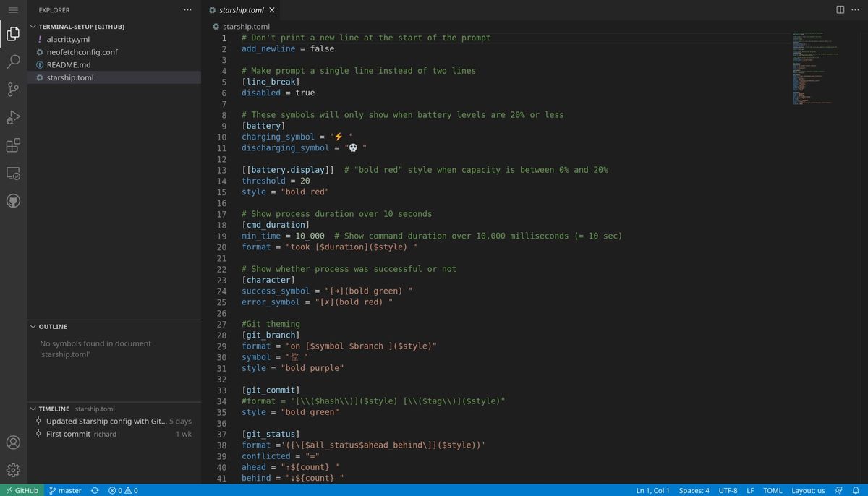Open the Extensions view

click(x=12, y=145)
